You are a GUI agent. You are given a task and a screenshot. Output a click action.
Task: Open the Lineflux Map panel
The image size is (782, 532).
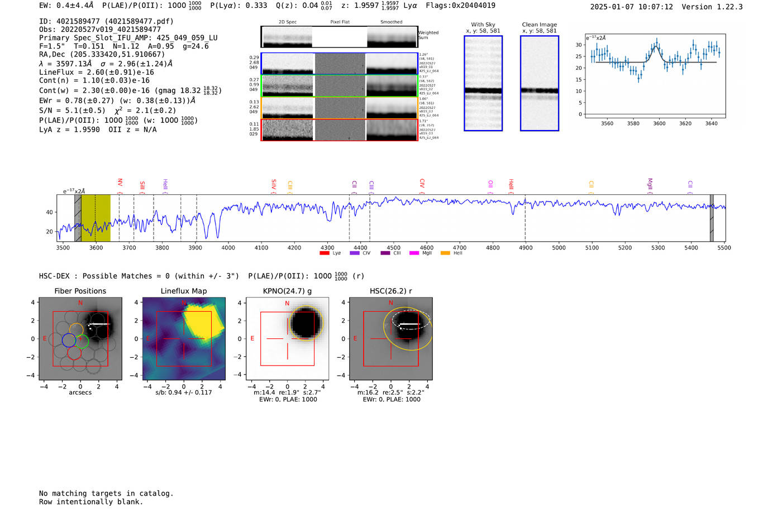pos(184,339)
